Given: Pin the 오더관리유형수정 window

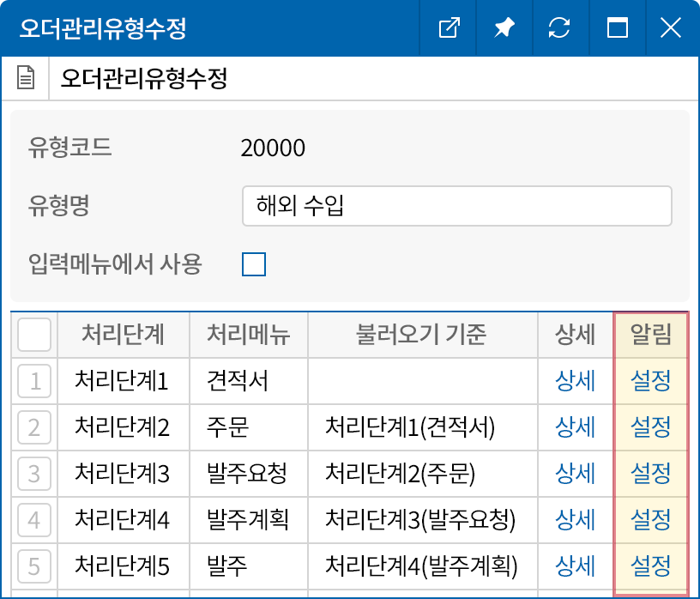Looking at the screenshot, I should 504,28.
